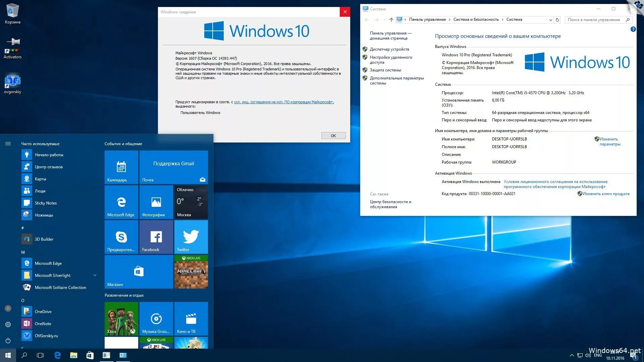Screen dimensions: 644x362
Task: Open 3D Builder from the Start list
Action: 59,239
